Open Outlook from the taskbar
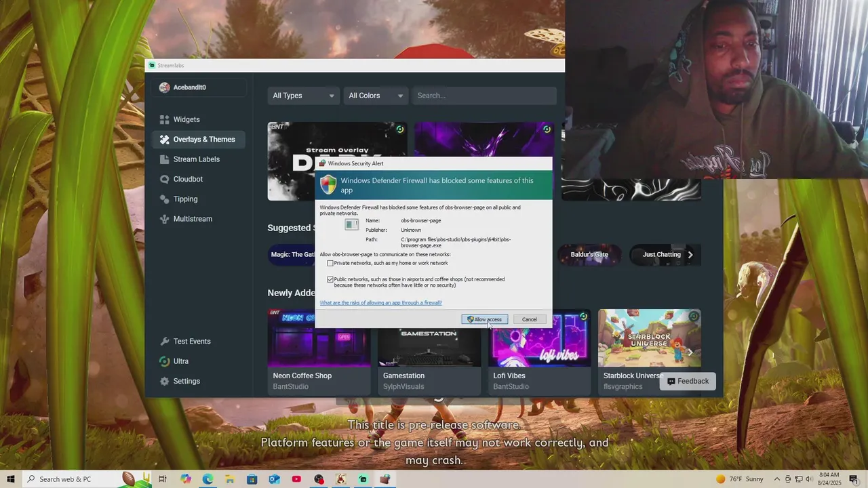 pyautogui.click(x=274, y=479)
